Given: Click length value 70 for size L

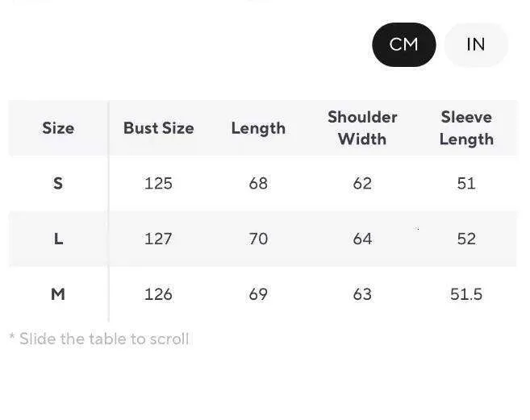Looking at the screenshot, I should (x=258, y=239).
